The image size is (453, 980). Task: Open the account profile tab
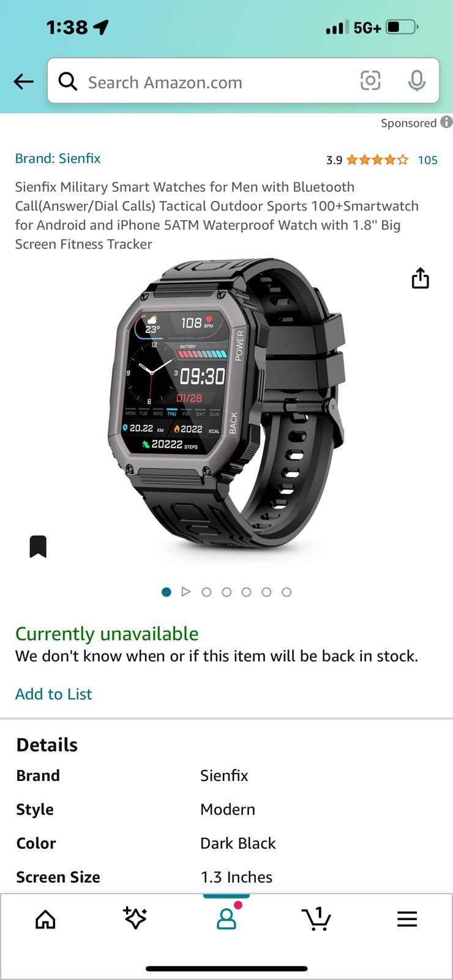tap(226, 918)
